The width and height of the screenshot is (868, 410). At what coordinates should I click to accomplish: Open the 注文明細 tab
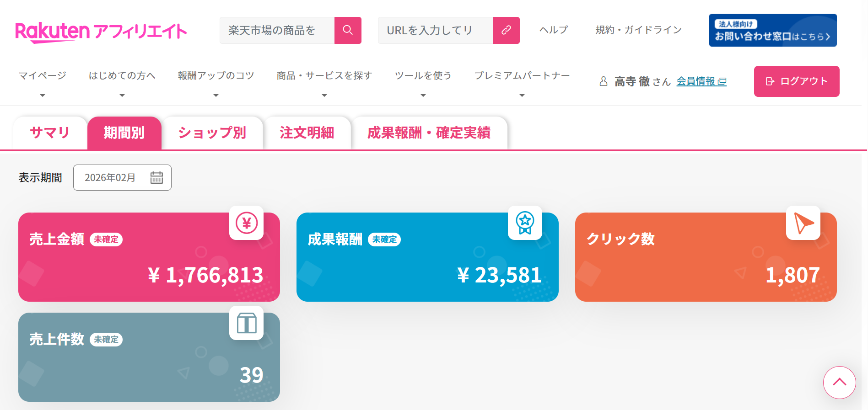pyautogui.click(x=307, y=133)
